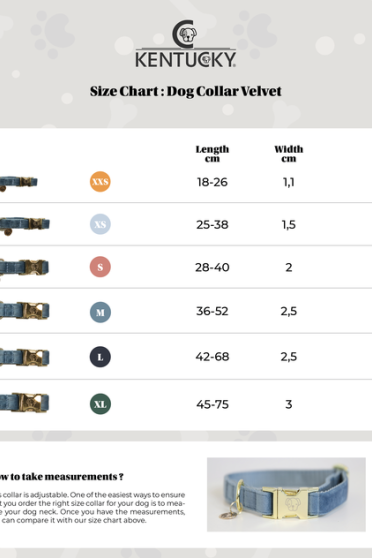372x558 pixels.
Task: Click the Length cm column header
Action: coord(212,154)
